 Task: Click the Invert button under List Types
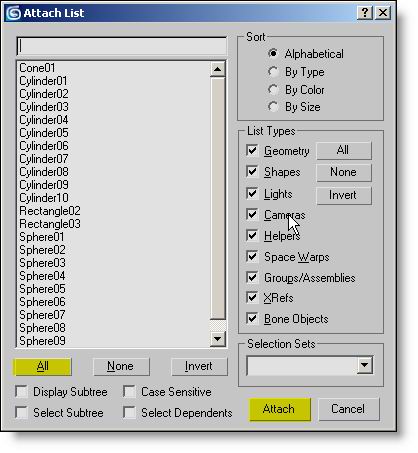[343, 195]
